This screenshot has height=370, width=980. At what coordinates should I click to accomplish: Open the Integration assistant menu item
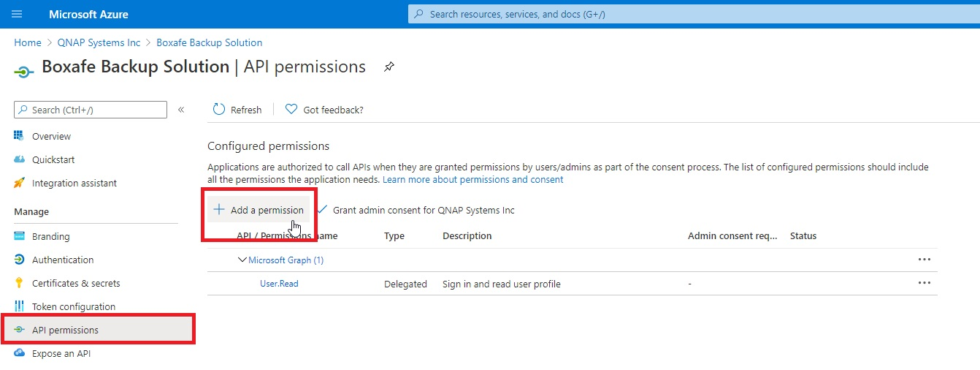click(x=74, y=183)
